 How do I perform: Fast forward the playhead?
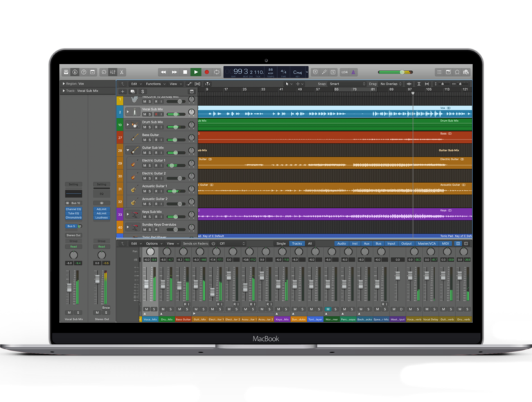click(174, 72)
